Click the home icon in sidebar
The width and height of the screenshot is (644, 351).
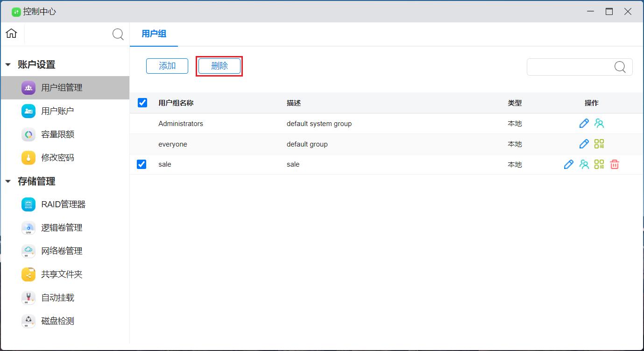(x=11, y=34)
